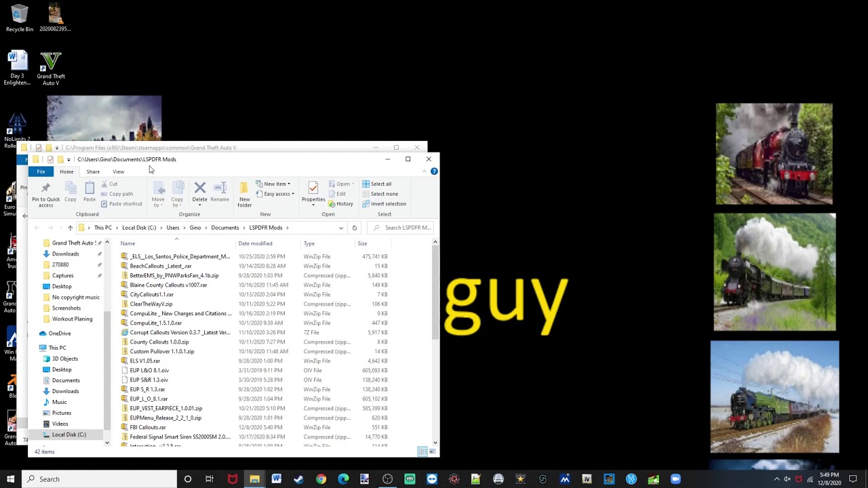Switch to the View ribbon tab
Screen dimensions: 868x488
pos(118,171)
